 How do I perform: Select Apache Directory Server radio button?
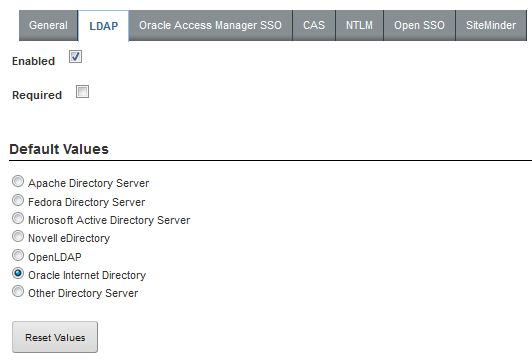(x=18, y=181)
